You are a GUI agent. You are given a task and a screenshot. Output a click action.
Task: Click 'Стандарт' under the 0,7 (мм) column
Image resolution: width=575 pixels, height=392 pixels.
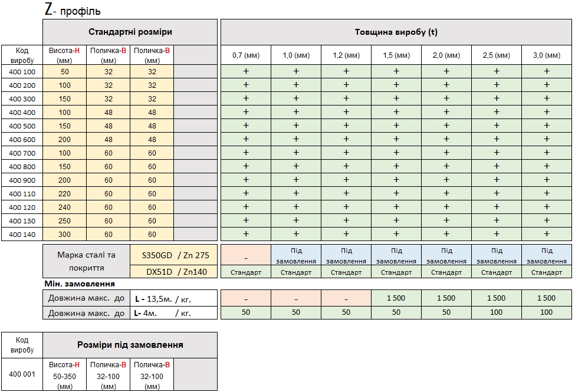pyautogui.click(x=246, y=272)
